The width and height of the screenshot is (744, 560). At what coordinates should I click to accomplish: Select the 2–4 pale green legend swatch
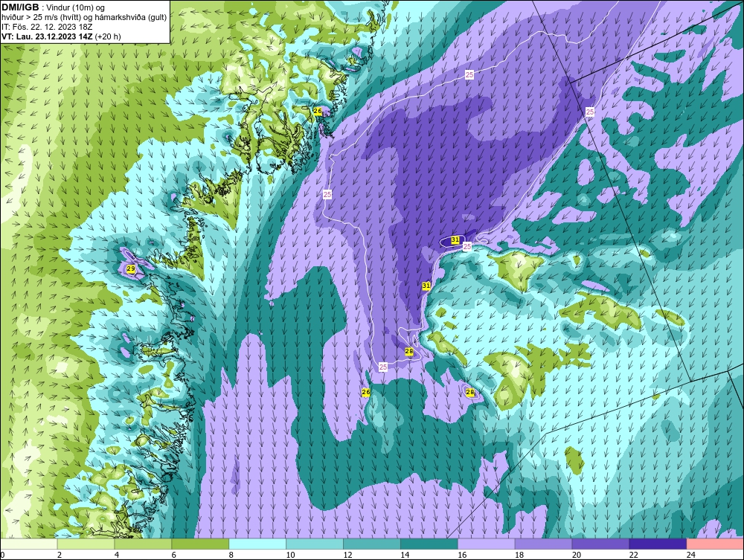(86, 544)
